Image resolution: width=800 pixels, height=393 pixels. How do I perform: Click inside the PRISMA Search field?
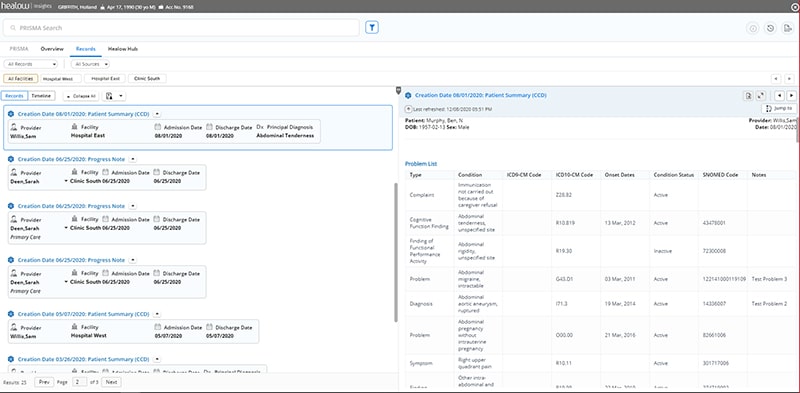[181, 28]
